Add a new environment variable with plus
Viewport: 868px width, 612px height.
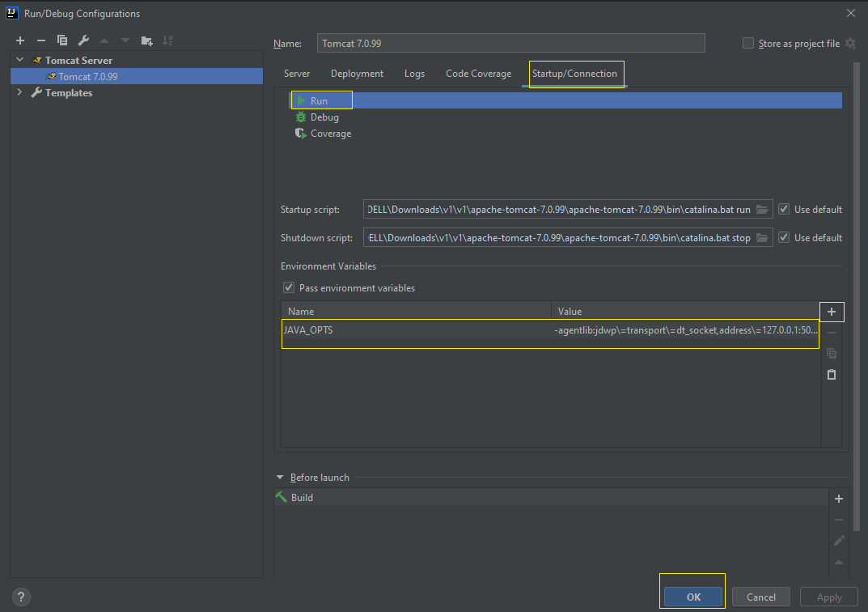tap(832, 312)
